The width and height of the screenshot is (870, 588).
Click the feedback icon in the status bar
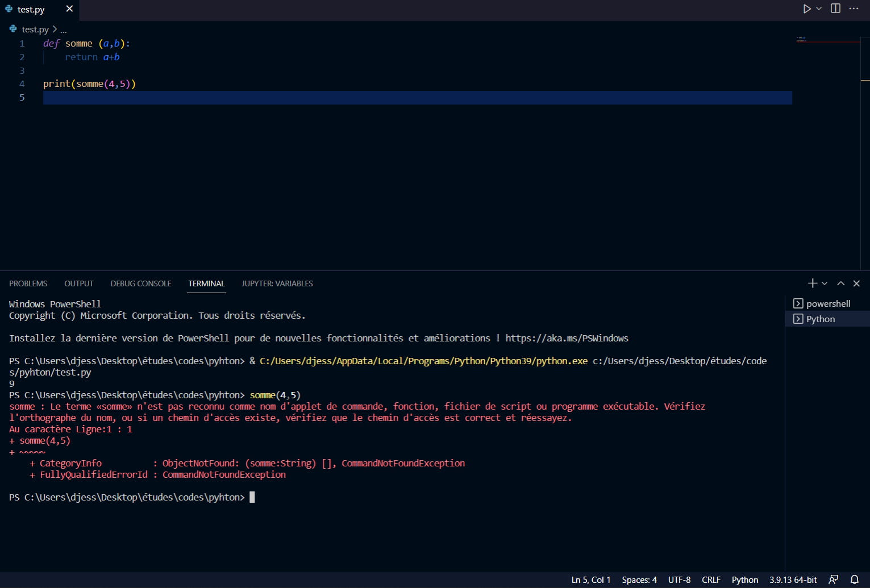pyautogui.click(x=832, y=579)
